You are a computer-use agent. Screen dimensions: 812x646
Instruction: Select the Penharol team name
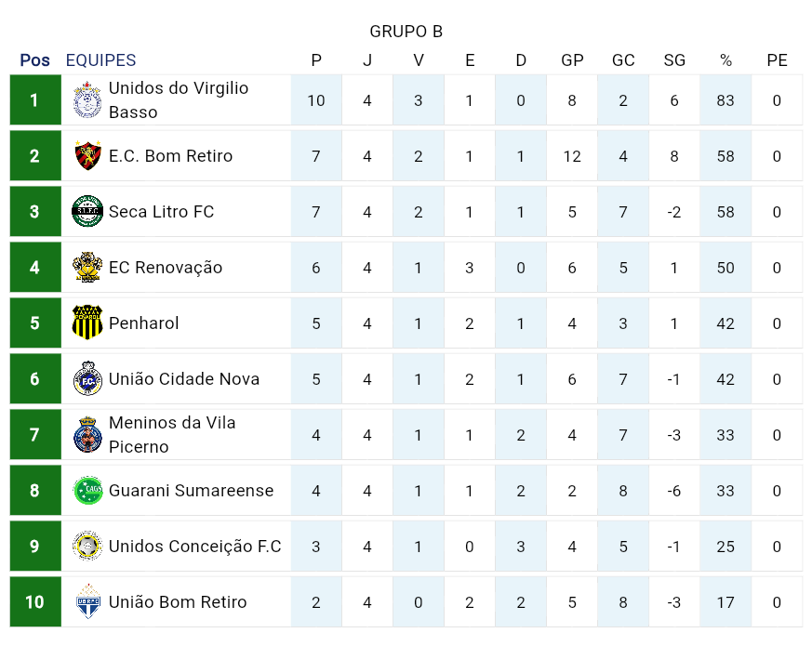(143, 323)
